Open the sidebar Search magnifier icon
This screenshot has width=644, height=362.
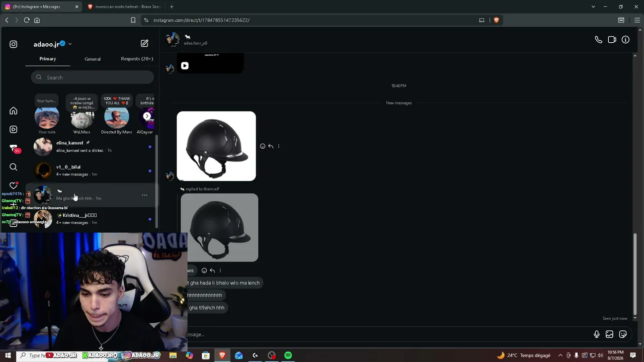(x=14, y=167)
